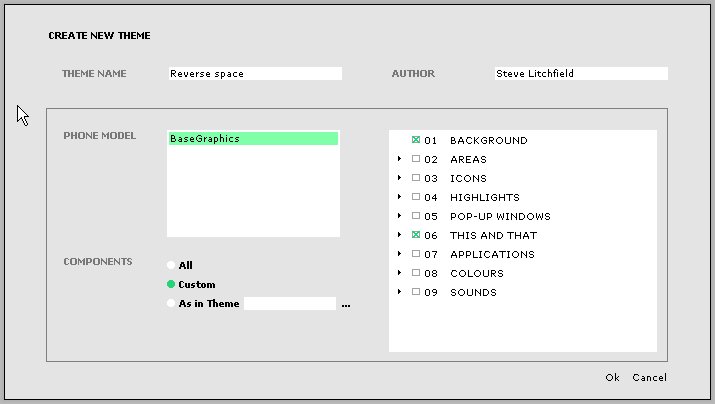Screen dimensions: 715x404
Task: Select the All components radio button
Action: click(x=171, y=266)
